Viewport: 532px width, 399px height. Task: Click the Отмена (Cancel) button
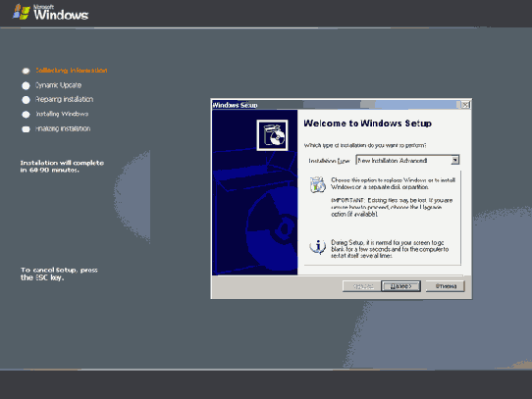[446, 286]
